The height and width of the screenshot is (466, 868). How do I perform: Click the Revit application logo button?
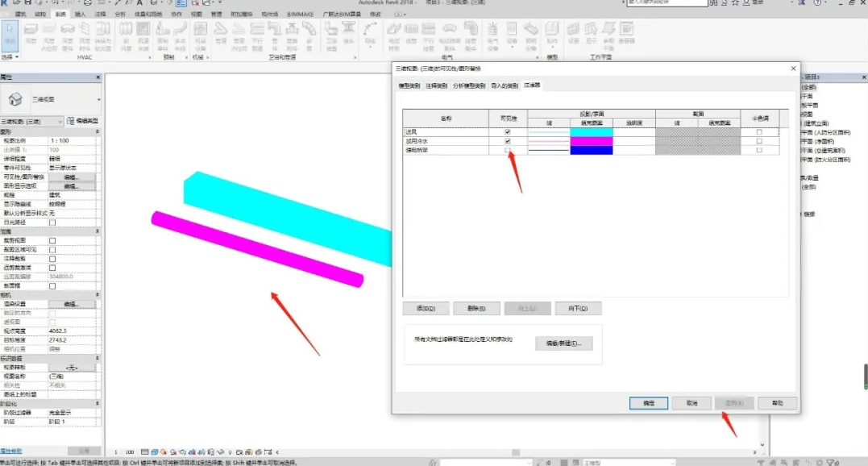coord(4,2)
